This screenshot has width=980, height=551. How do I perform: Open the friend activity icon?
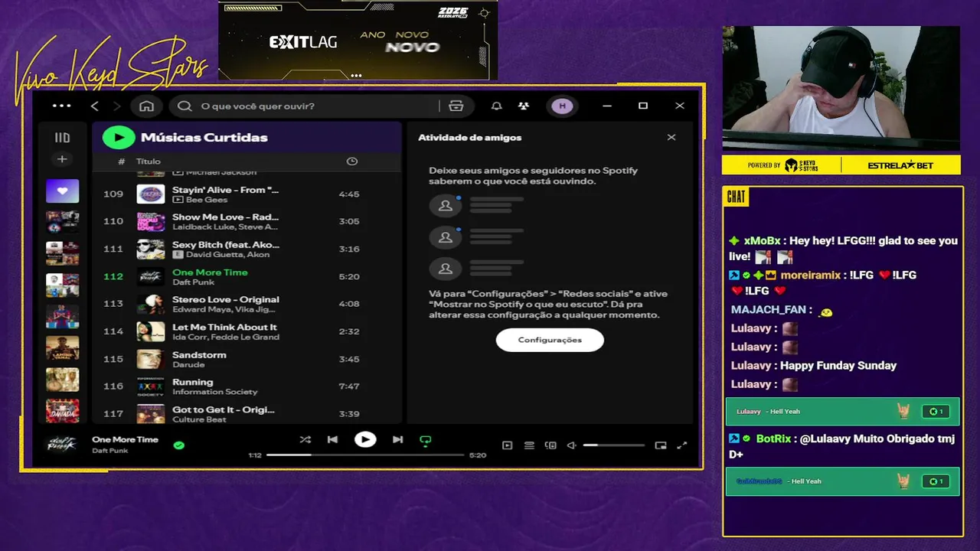(x=524, y=106)
